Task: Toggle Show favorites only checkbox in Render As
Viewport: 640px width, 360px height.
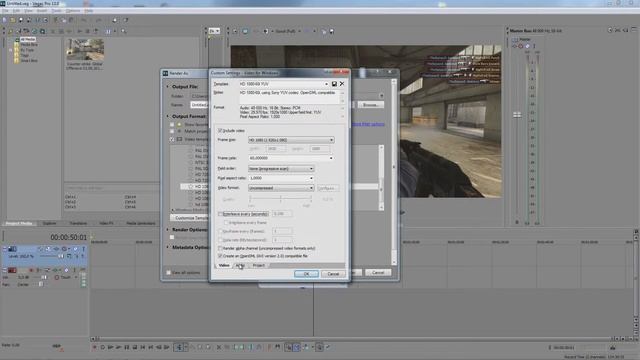Action: [x=172, y=124]
